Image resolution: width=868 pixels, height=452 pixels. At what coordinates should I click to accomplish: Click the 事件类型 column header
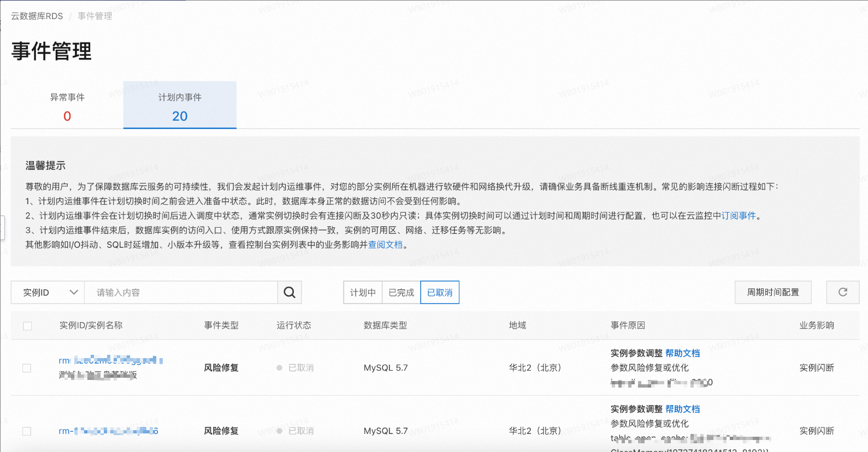221,325
